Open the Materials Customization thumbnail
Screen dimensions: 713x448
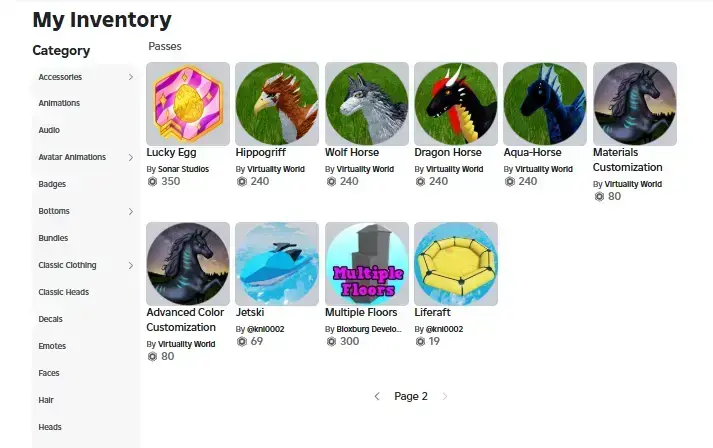pos(635,104)
